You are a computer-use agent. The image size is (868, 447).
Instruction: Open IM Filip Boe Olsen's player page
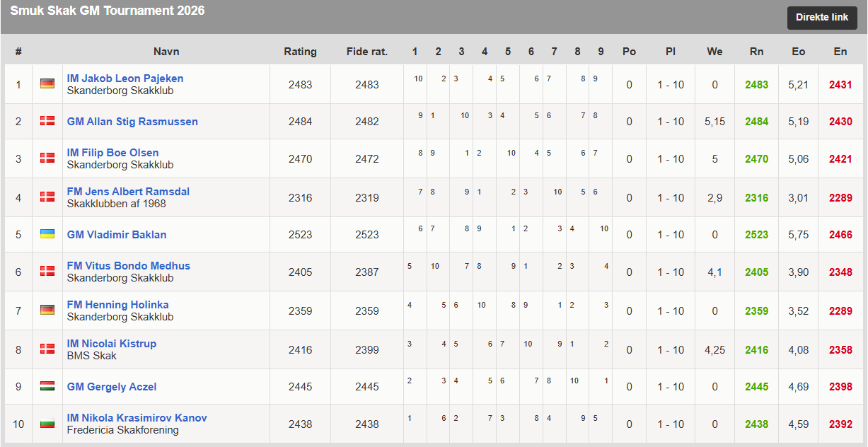coord(112,153)
